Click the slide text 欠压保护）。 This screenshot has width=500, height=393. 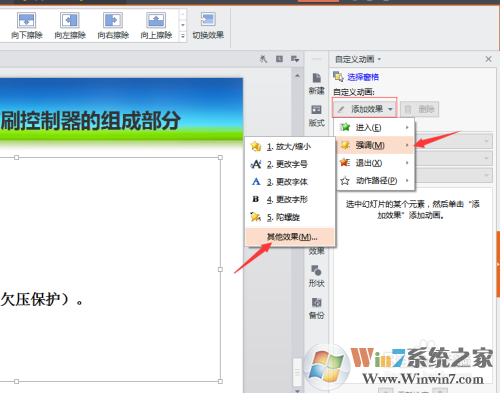pos(42,299)
